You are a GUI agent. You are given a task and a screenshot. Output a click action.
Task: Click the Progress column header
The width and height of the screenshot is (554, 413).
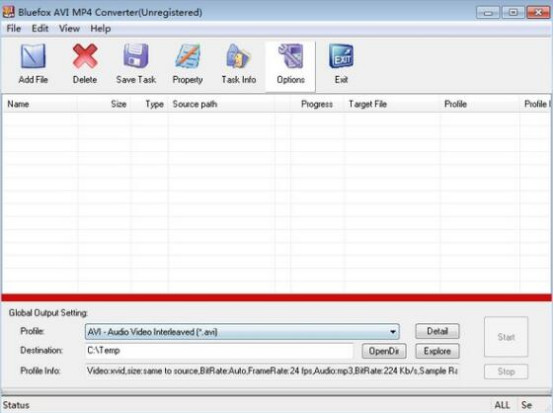[x=317, y=104]
